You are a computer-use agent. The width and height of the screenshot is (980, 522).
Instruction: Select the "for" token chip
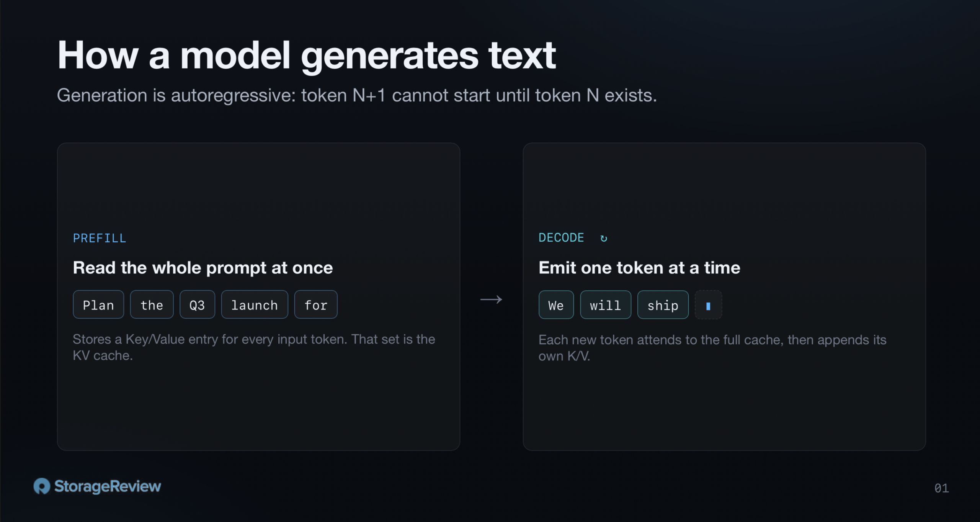point(316,304)
